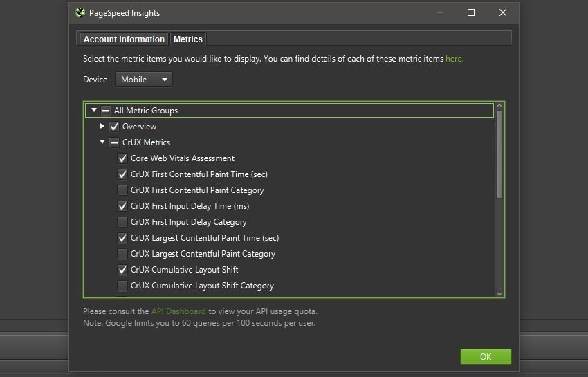This screenshot has width=588, height=377.
Task: Click the PageSpeed Insights frog icon
Action: click(80, 12)
